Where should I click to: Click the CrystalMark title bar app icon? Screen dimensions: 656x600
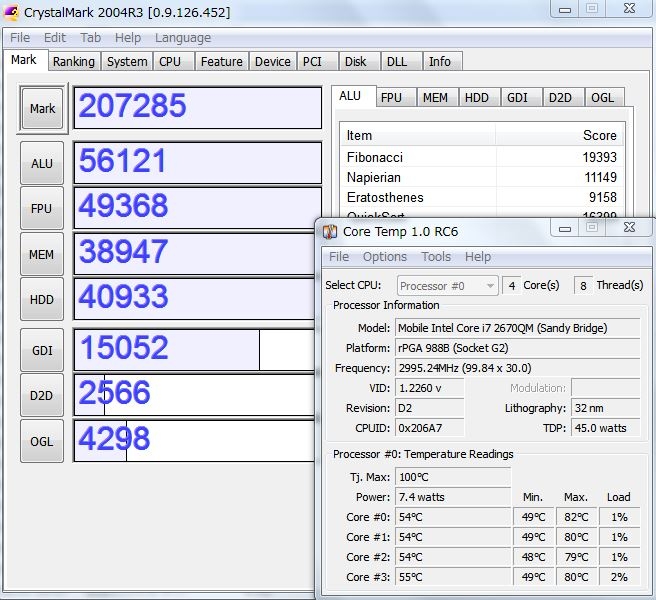(x=11, y=12)
